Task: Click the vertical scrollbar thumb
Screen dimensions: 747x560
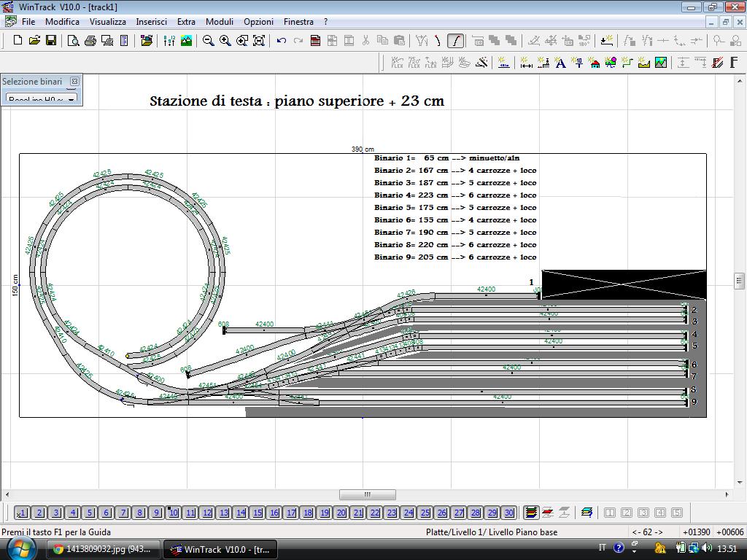Action: tap(740, 281)
